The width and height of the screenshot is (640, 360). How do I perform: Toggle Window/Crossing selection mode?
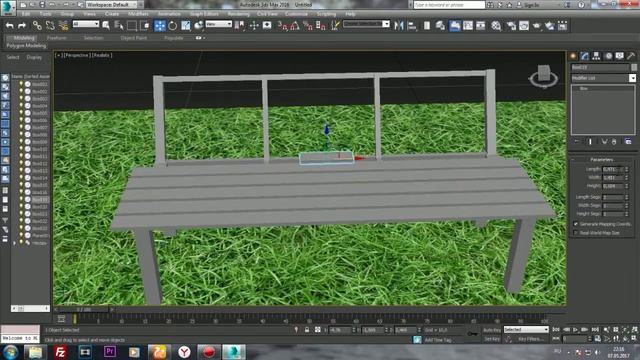[145, 26]
